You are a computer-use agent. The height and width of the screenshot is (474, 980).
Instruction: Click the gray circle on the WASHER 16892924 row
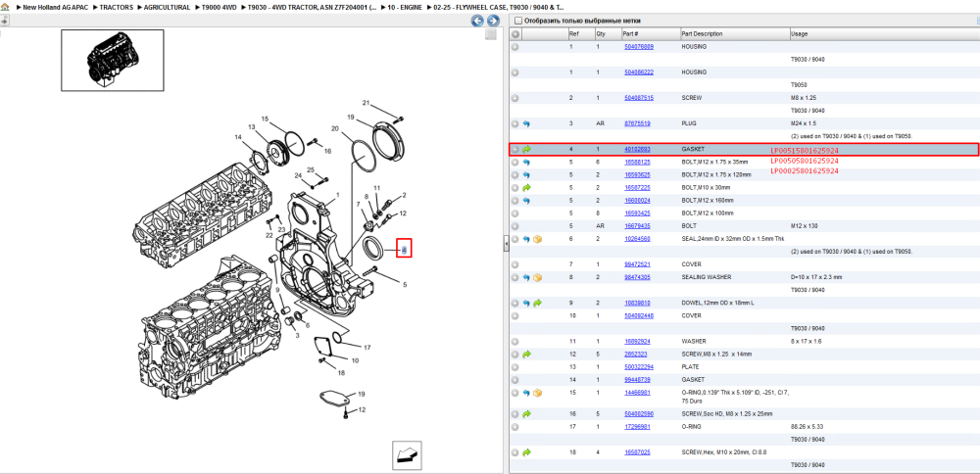click(x=515, y=342)
